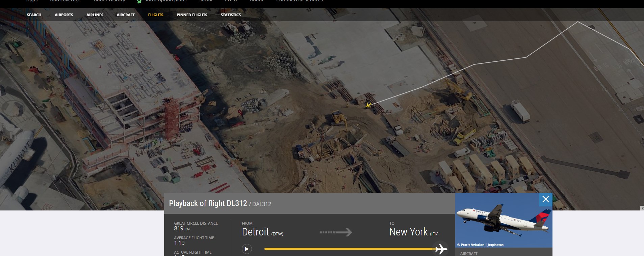The height and width of the screenshot is (256, 644).
Task: Open the Search tab
Action: 34,15
